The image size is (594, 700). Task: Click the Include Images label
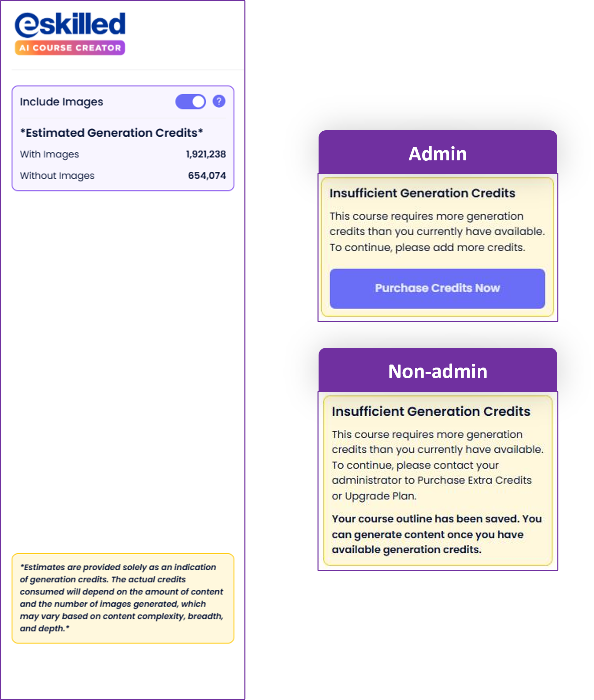pyautogui.click(x=61, y=102)
